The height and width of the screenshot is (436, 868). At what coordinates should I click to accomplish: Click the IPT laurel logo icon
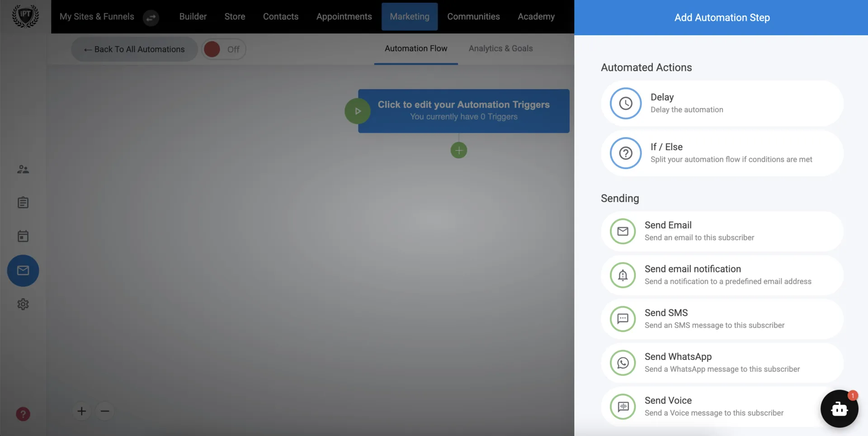[x=25, y=16]
